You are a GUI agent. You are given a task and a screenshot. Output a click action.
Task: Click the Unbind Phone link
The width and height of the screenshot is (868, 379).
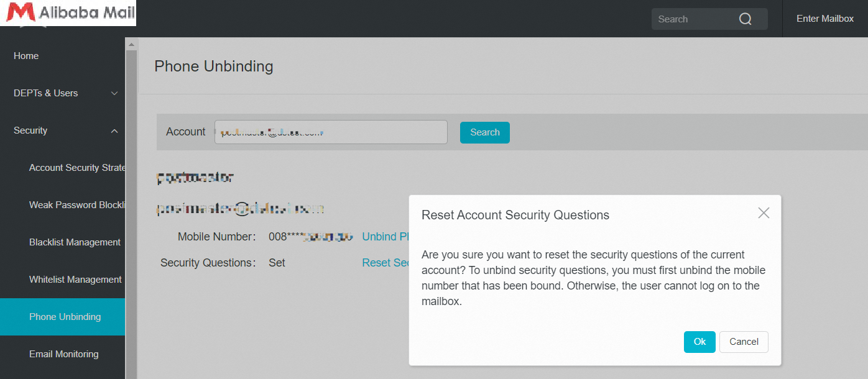click(386, 237)
